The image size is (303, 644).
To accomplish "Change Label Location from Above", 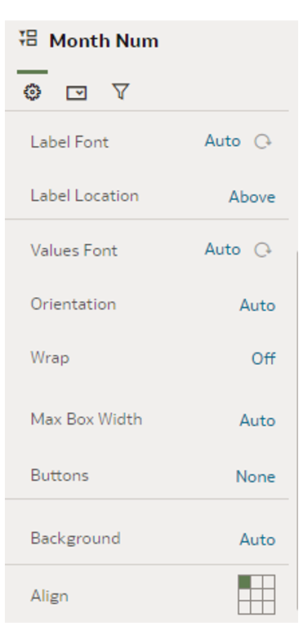I will pyautogui.click(x=252, y=197).
